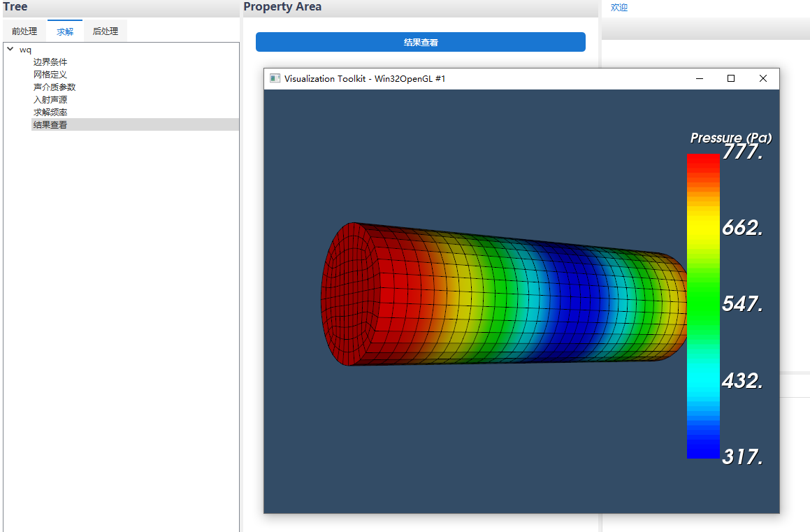Click the cylinder's red circular end face
Viewport: 810px width, 532px height.
349,294
